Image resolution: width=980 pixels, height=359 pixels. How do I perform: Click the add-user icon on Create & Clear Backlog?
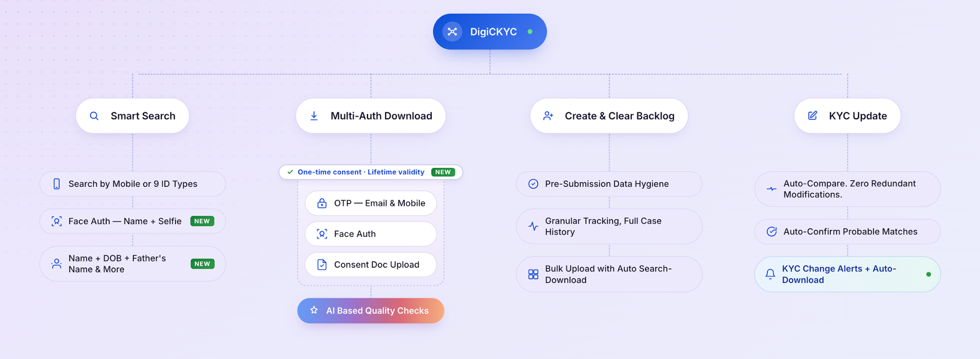tap(548, 116)
